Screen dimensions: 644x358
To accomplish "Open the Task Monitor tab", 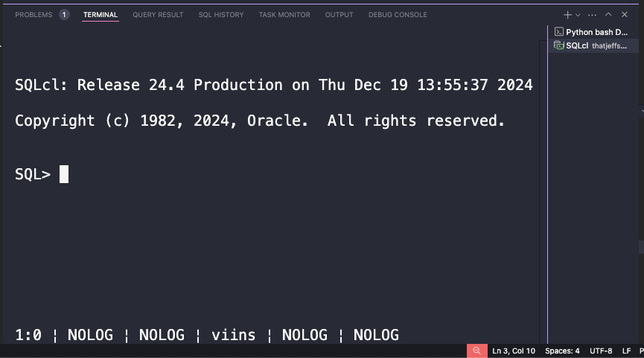I will click(x=284, y=15).
